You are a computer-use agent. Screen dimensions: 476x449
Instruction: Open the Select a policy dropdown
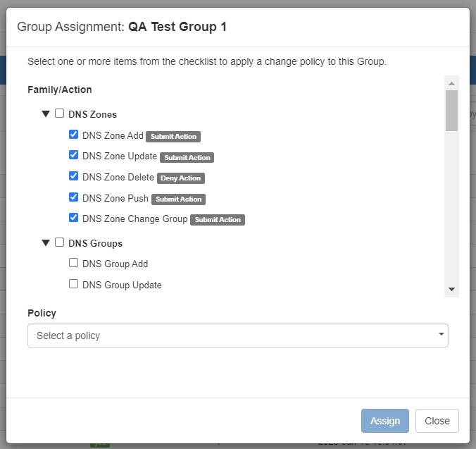(x=237, y=336)
